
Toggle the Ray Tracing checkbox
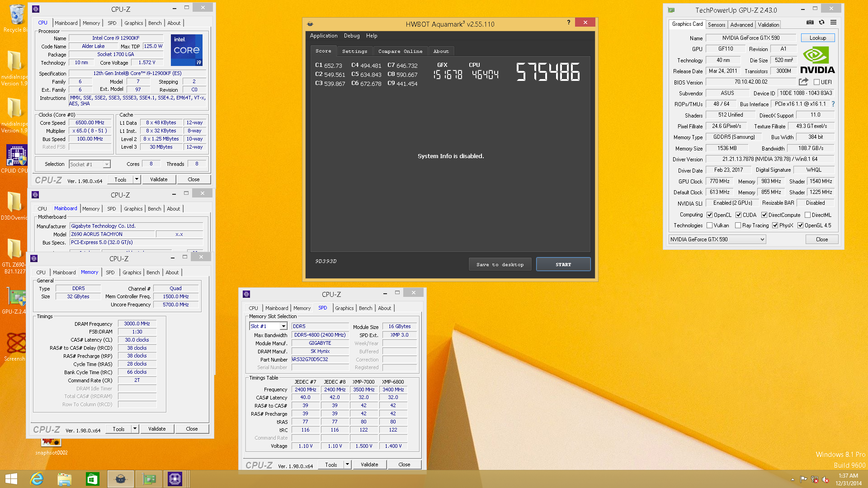(738, 225)
